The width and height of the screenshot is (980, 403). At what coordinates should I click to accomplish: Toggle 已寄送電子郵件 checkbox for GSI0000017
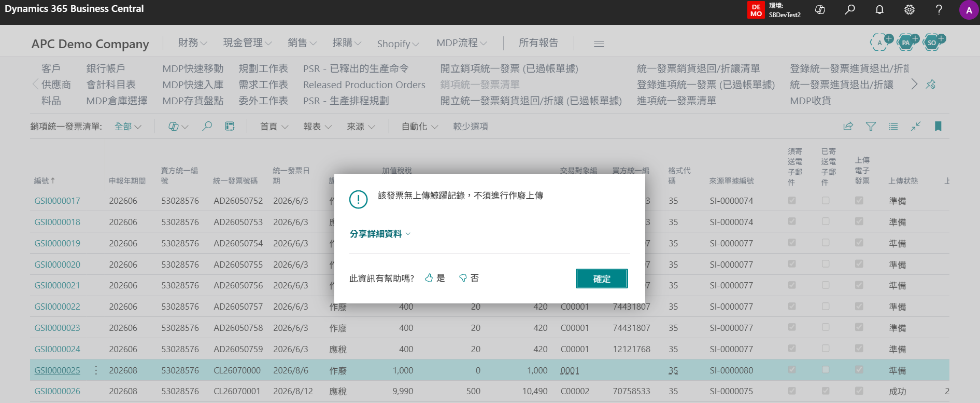point(826,200)
